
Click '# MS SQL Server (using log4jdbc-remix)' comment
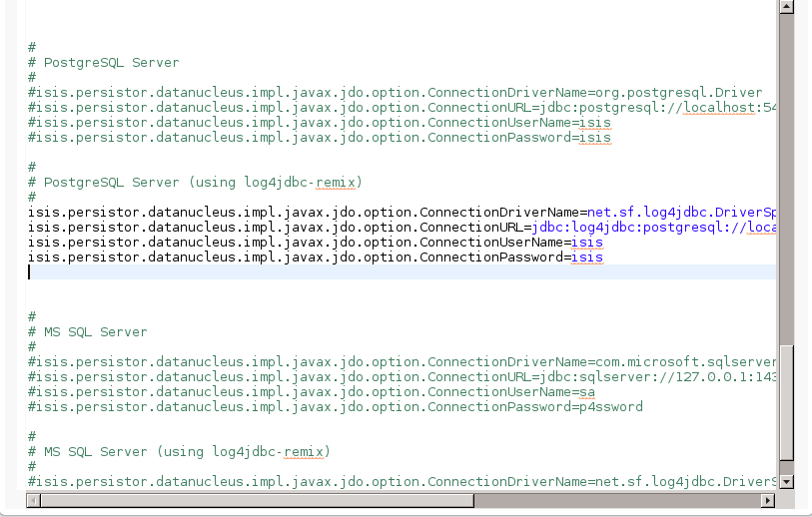[x=179, y=452]
